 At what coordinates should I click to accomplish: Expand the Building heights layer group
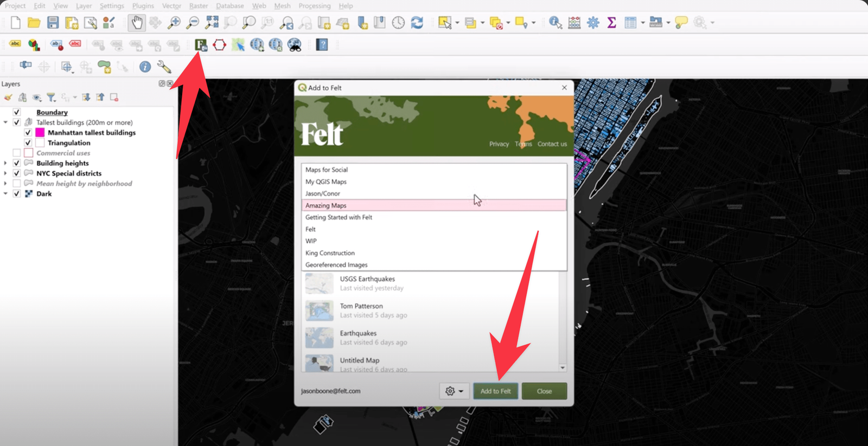click(5, 163)
